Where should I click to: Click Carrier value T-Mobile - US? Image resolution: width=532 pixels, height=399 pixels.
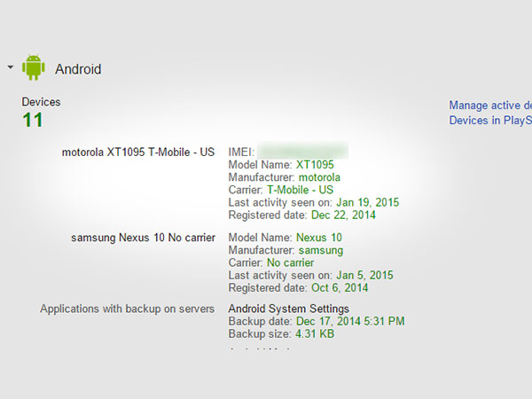click(300, 190)
